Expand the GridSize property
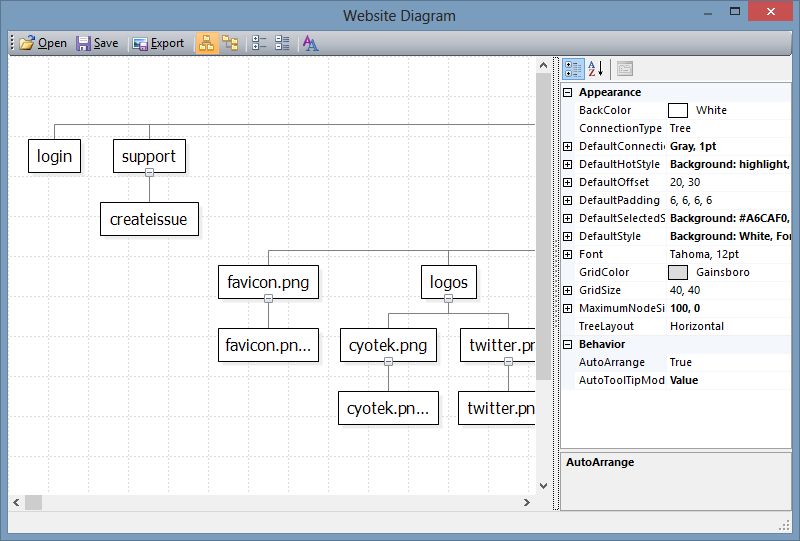 pyautogui.click(x=567, y=290)
